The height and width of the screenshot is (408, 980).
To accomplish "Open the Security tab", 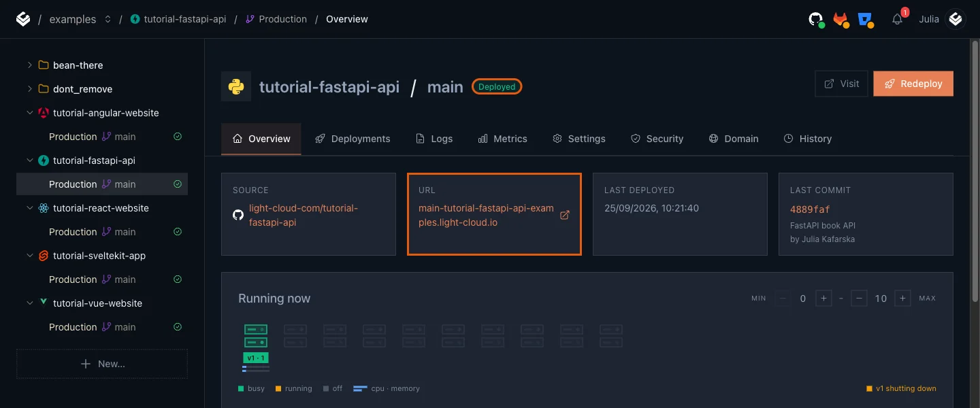I will [657, 139].
